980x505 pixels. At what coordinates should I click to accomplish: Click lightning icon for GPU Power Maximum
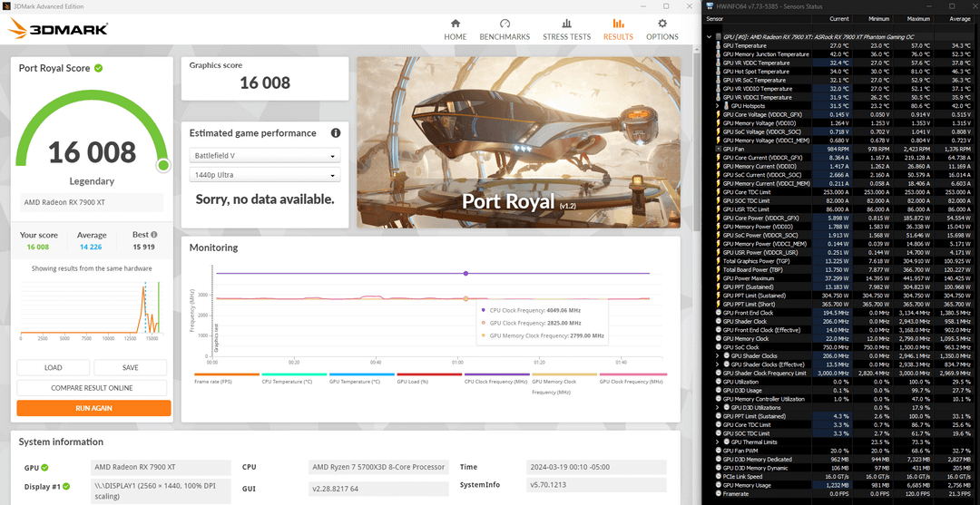coord(718,277)
